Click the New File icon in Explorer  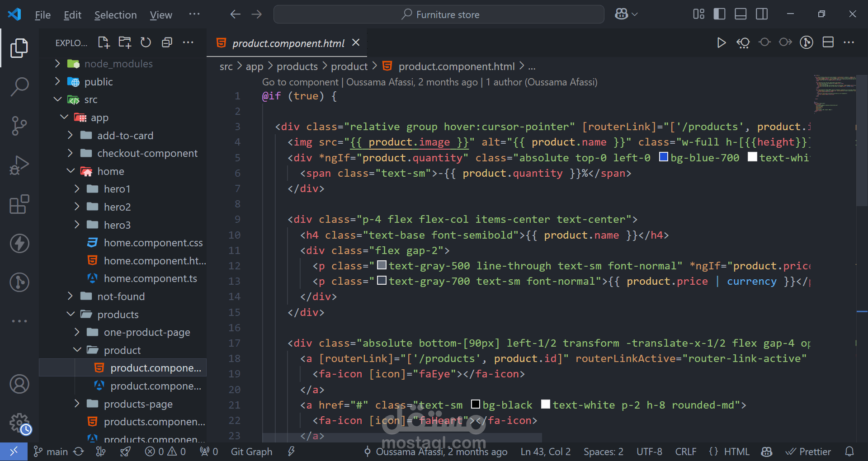coord(104,42)
